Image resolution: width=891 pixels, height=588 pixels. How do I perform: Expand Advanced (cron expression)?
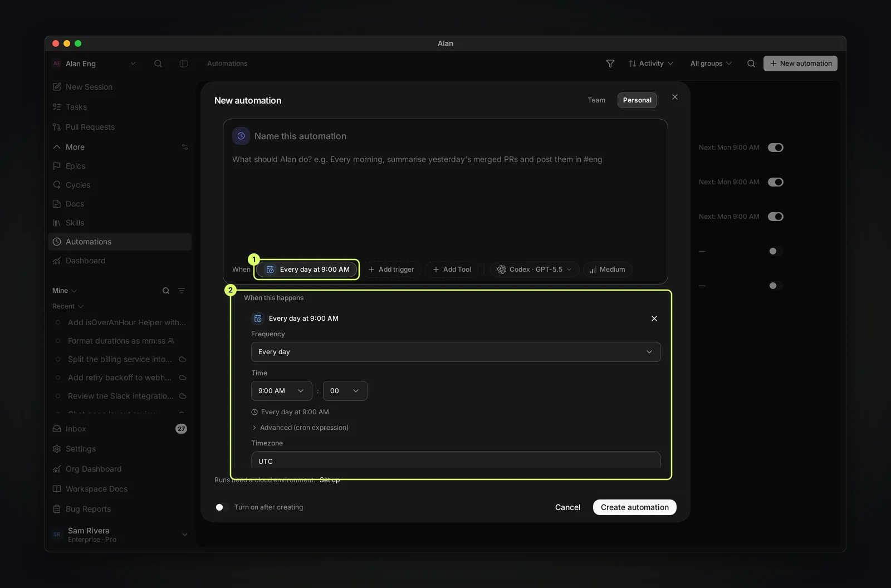(x=300, y=428)
